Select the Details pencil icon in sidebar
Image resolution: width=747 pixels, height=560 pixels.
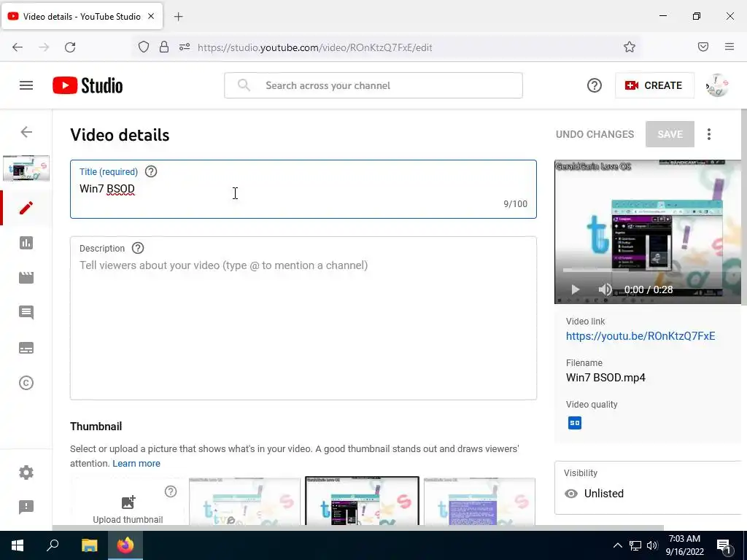[26, 208]
